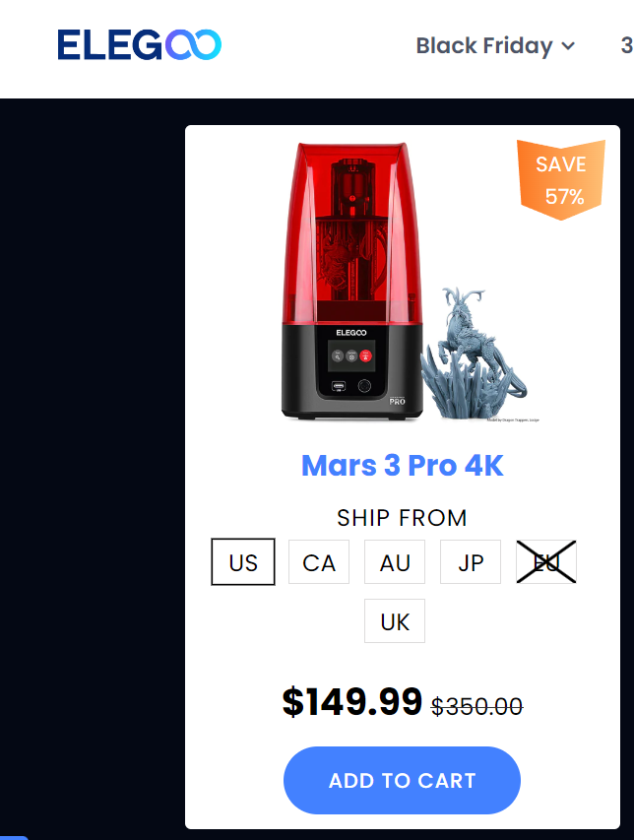Screen dimensions: 634x840
Task: Select JP as shipping origin
Action: pos(471,562)
